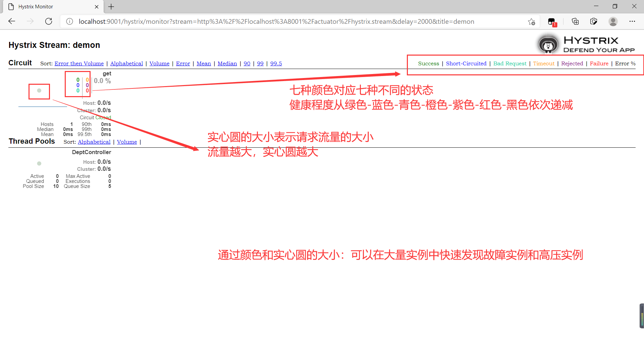
Task: Click the Hosts label in get circuit
Action: pyautogui.click(x=47, y=124)
